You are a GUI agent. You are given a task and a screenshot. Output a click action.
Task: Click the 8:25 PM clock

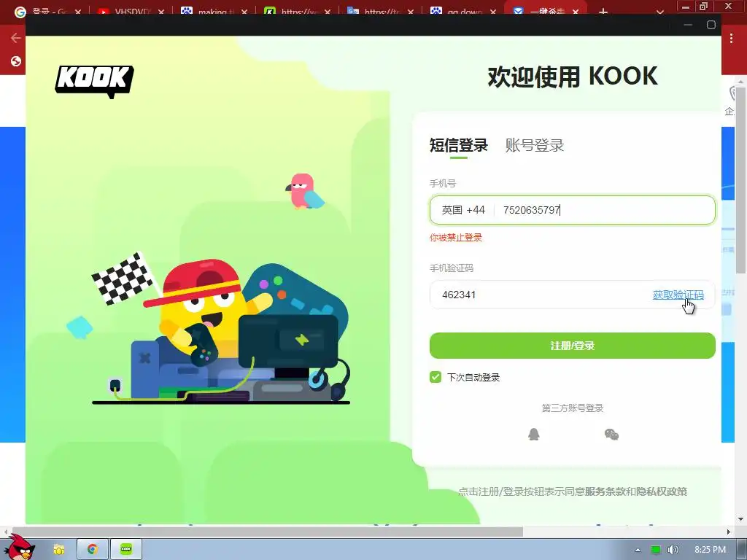pyautogui.click(x=710, y=550)
